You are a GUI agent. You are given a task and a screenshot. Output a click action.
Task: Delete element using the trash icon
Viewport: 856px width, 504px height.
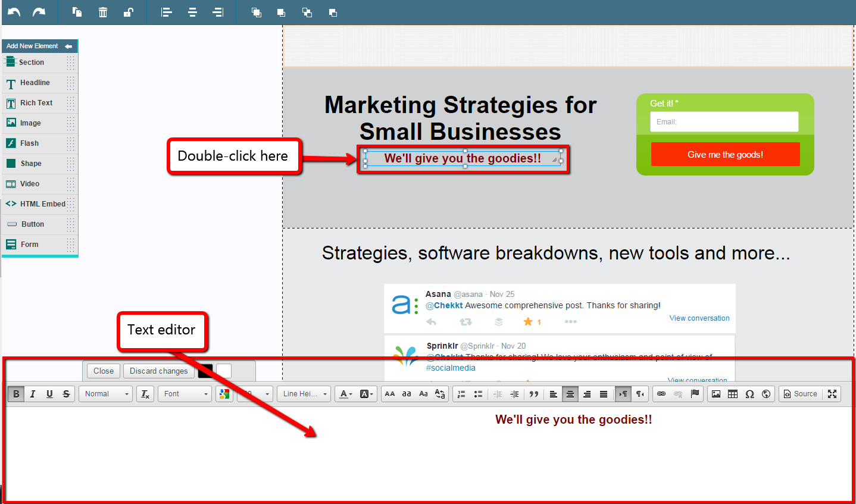pos(103,12)
